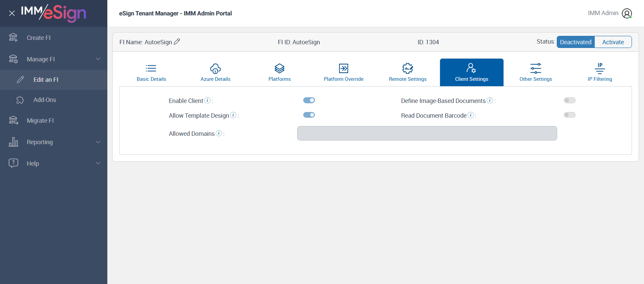
Task: Expand the Reporting chevron
Action: [98, 142]
